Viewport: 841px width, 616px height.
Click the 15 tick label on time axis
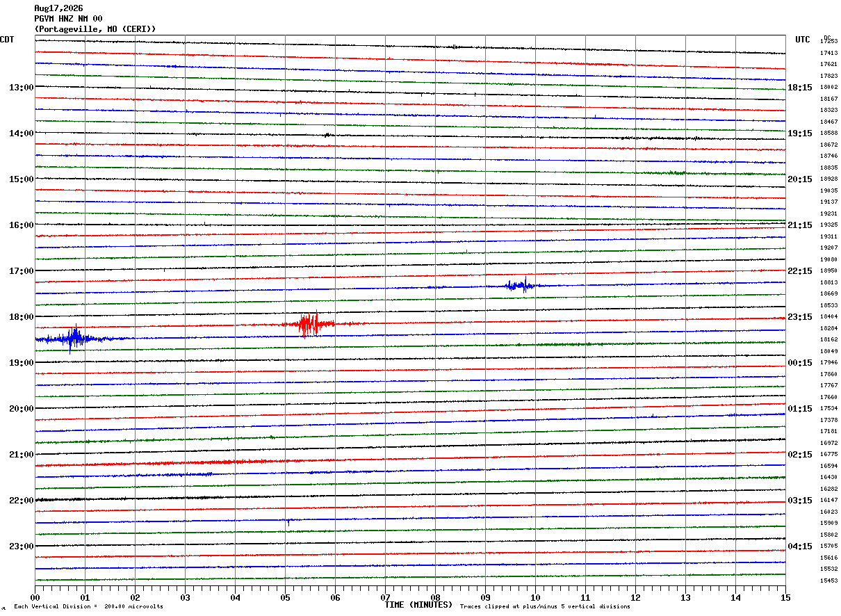(785, 597)
